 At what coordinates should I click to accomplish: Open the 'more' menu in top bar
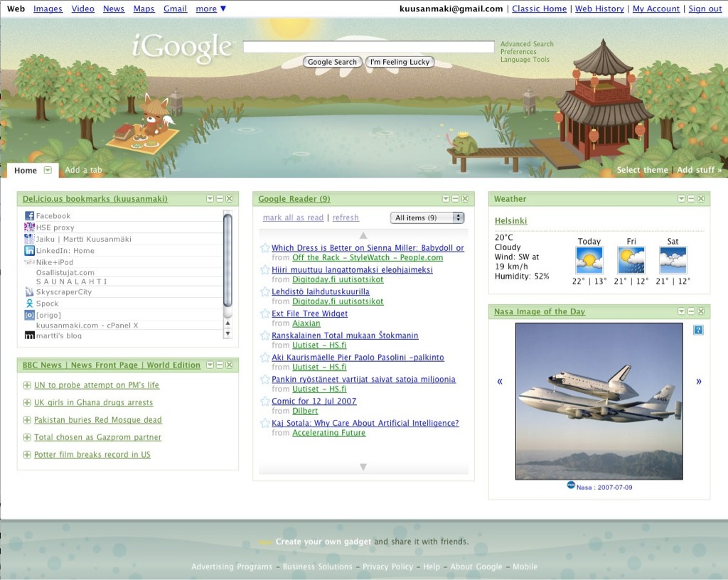point(211,9)
